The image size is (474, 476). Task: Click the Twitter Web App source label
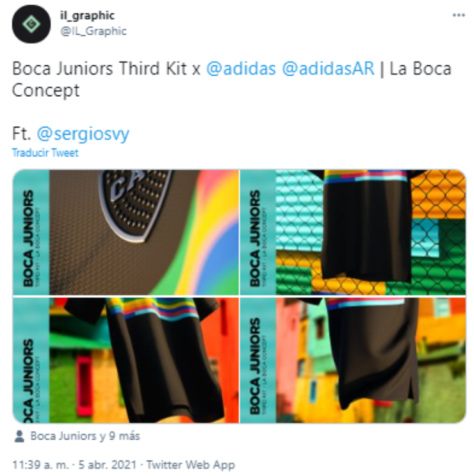191,464
